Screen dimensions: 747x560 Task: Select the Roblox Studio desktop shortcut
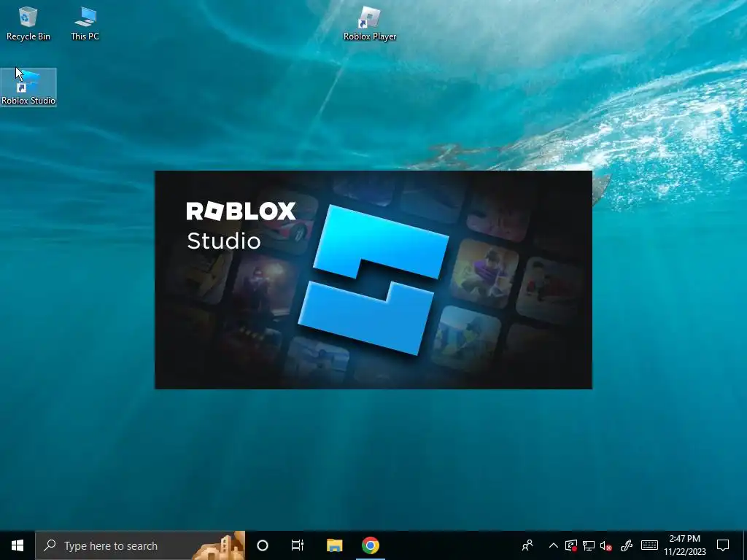[28, 87]
